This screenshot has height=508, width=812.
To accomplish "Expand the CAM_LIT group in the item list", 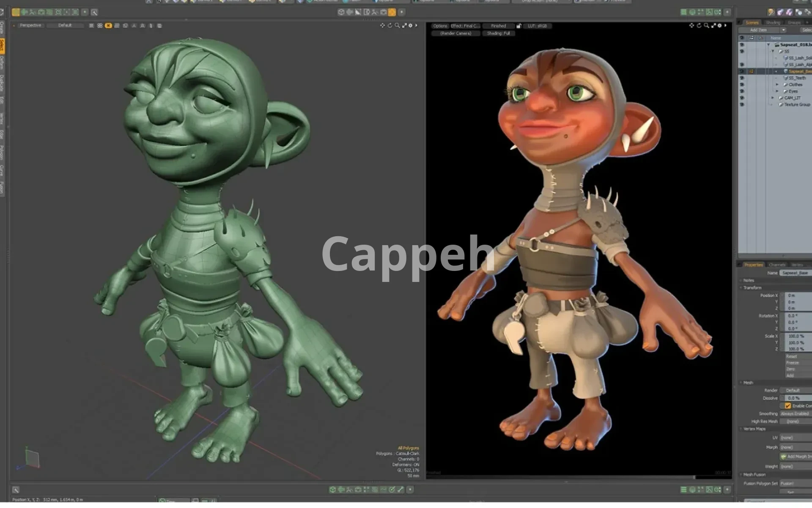I will pos(773,98).
